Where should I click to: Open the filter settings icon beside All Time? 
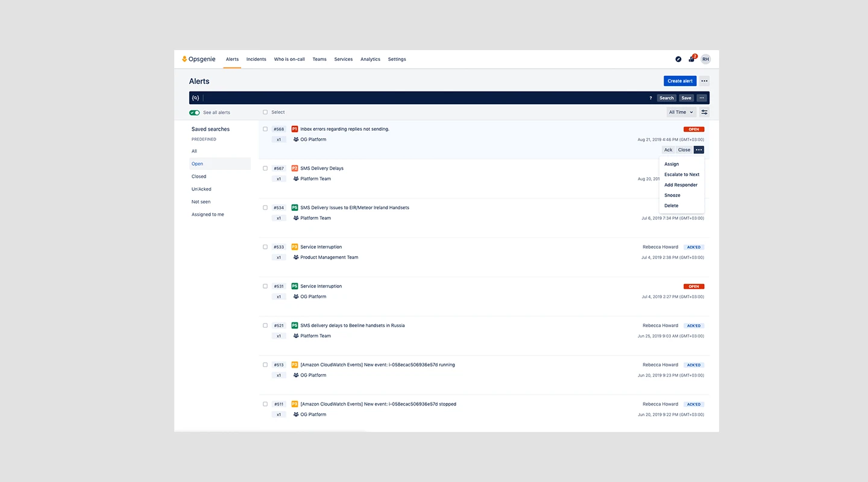(x=704, y=112)
